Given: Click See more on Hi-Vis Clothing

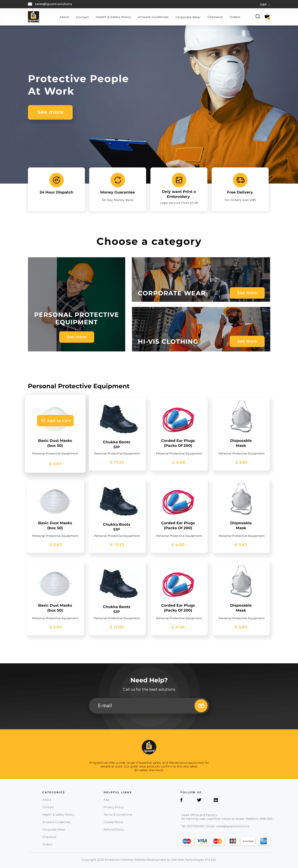Looking at the screenshot, I should [247, 341].
